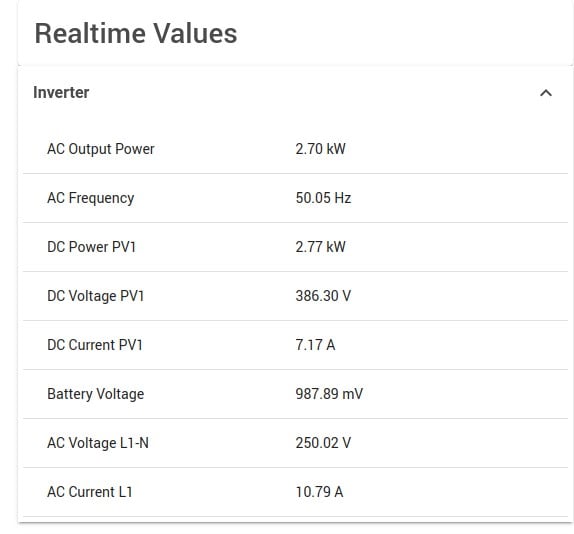The image size is (574, 534).
Task: Click the 50.05 Hz frequency value
Action: click(x=323, y=198)
